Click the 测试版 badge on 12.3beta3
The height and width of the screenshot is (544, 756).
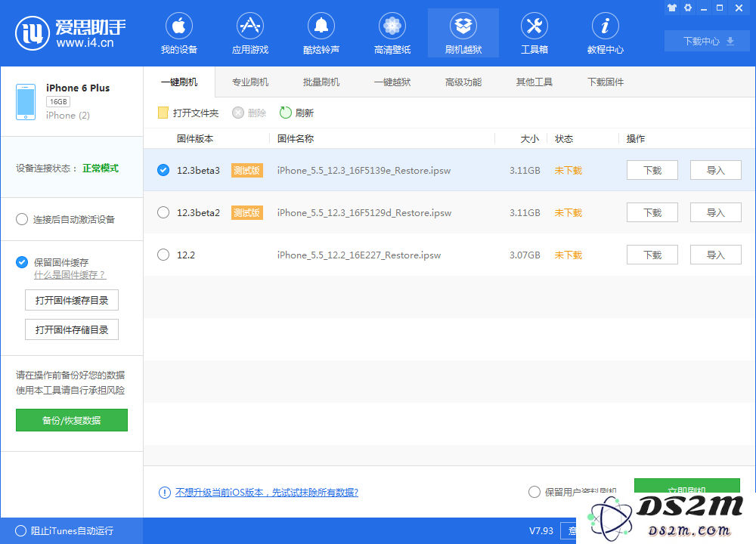point(247,170)
